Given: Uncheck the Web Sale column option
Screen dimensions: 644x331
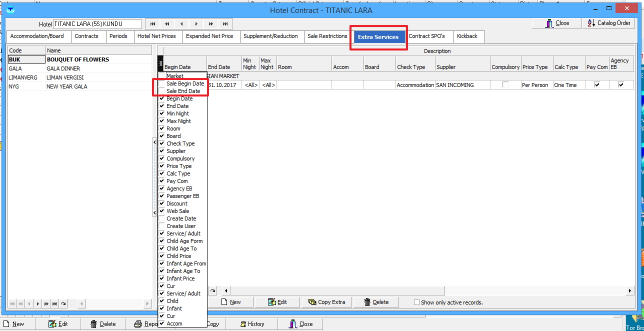Looking at the screenshot, I should tap(161, 211).
